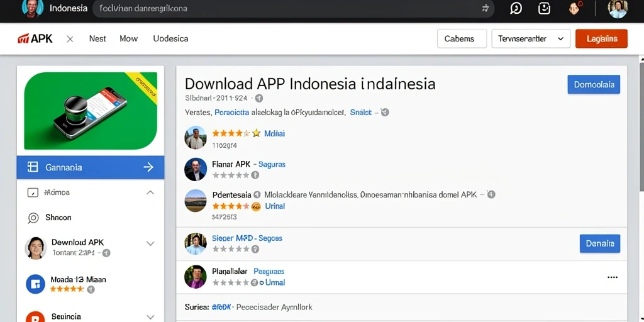This screenshot has height=322, width=644.
Task: Close the APK tab with X
Action: point(70,39)
